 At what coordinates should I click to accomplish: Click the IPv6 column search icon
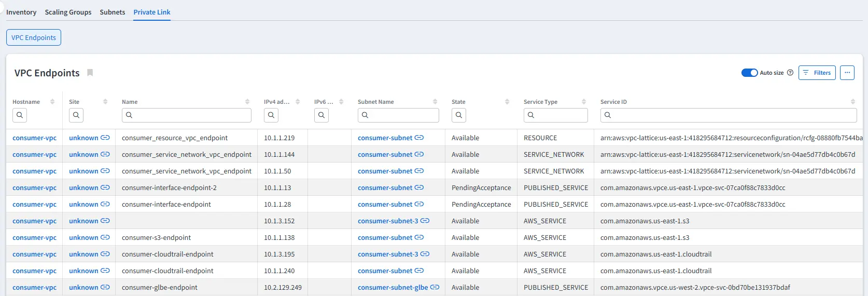pyautogui.click(x=321, y=115)
